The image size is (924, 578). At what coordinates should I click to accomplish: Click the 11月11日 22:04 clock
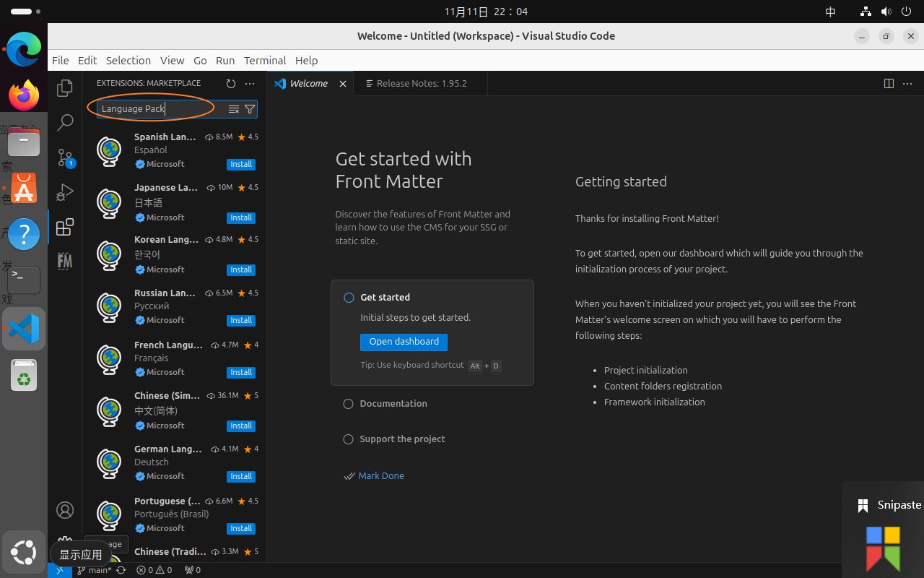pyautogui.click(x=486, y=12)
